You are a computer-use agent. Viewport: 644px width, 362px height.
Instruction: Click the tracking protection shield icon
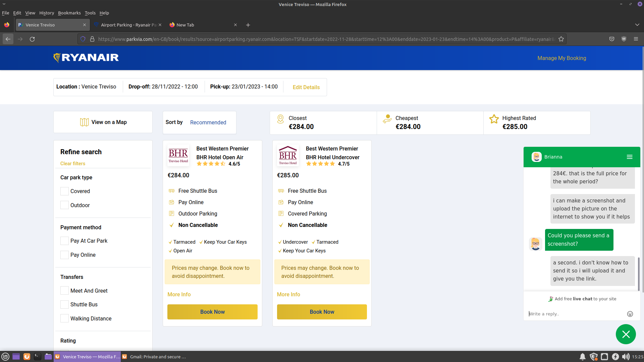[83, 39]
